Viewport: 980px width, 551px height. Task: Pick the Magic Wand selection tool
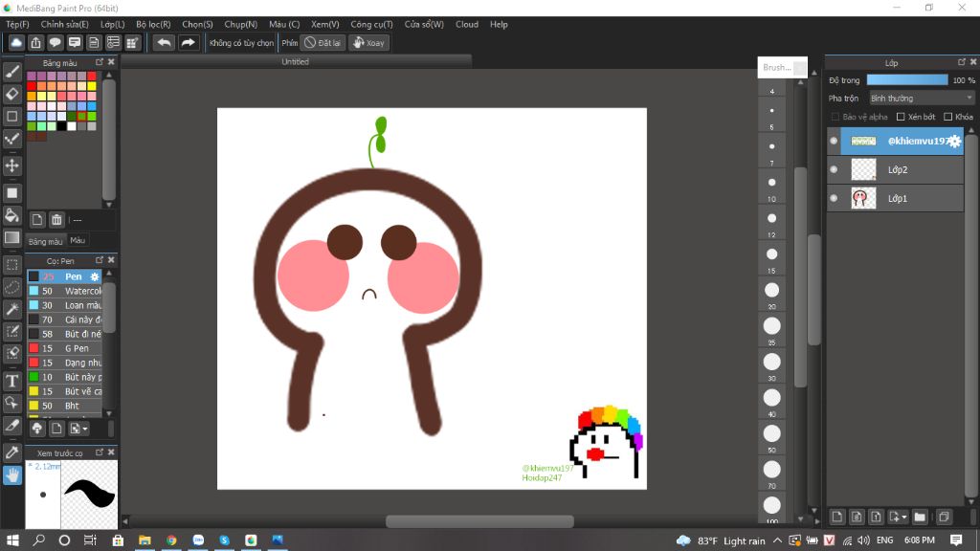tap(12, 309)
